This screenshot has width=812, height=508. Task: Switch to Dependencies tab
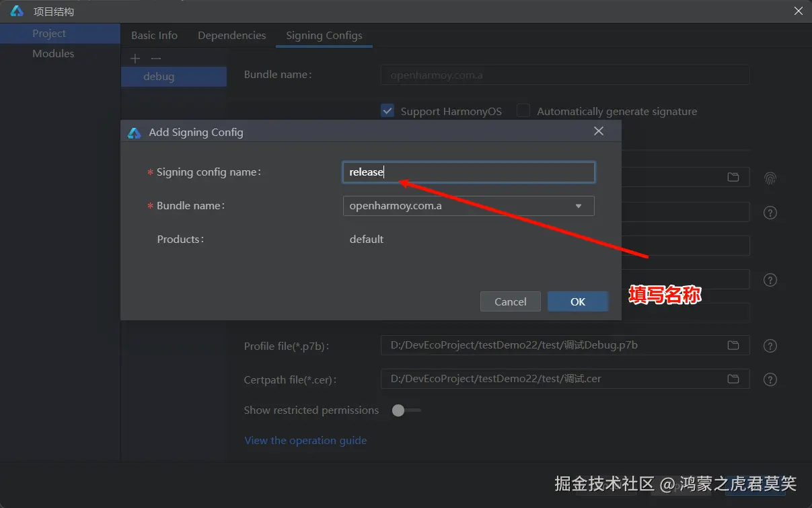pos(231,35)
